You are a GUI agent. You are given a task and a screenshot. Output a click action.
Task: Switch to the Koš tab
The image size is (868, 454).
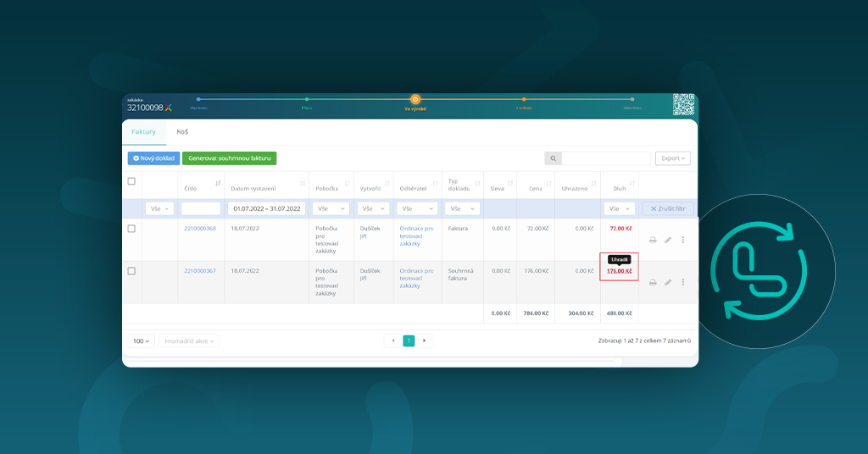[182, 131]
